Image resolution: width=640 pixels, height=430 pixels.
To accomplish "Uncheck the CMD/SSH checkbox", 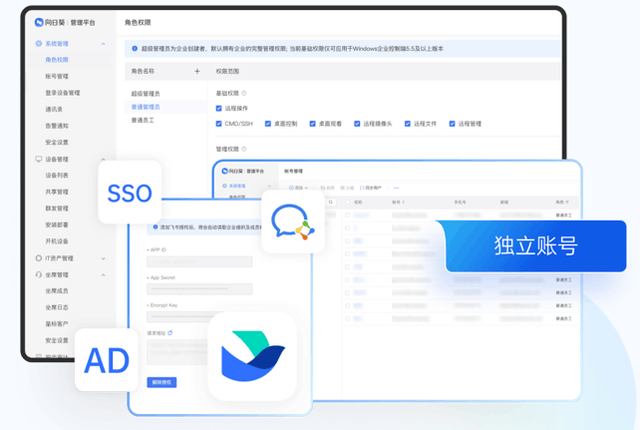I will (219, 124).
